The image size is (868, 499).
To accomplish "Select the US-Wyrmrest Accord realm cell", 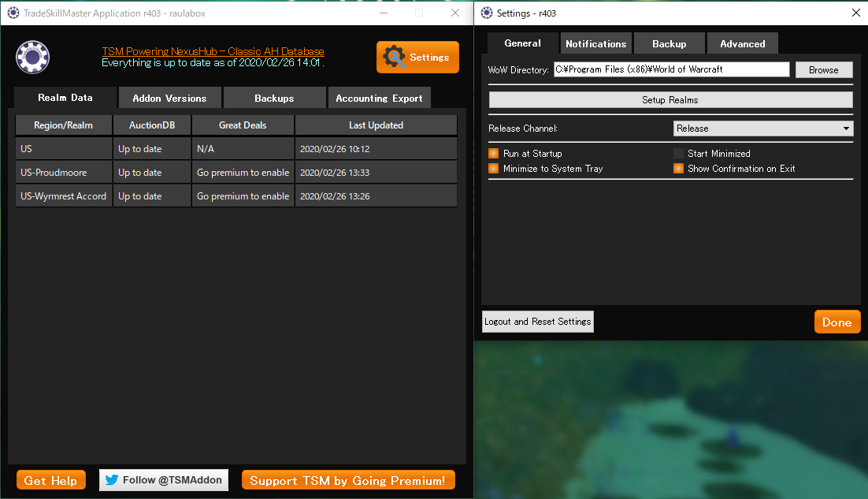I will click(64, 196).
